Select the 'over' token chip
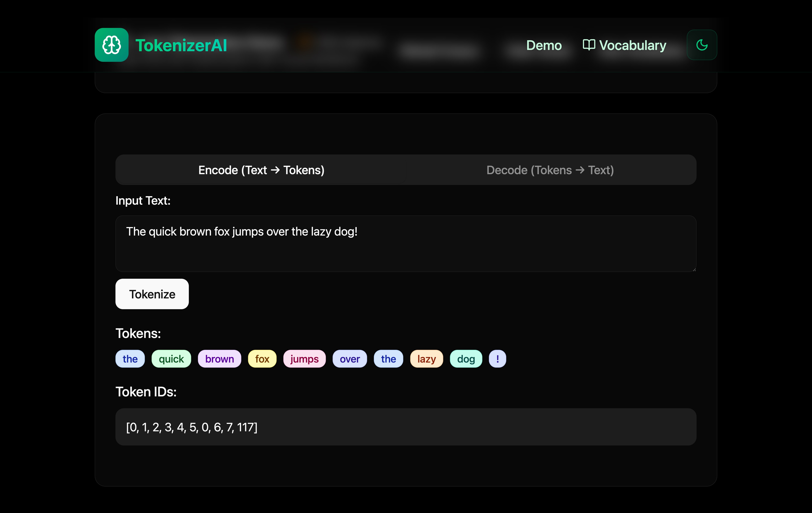Viewport: 812px width, 513px height. click(x=349, y=359)
